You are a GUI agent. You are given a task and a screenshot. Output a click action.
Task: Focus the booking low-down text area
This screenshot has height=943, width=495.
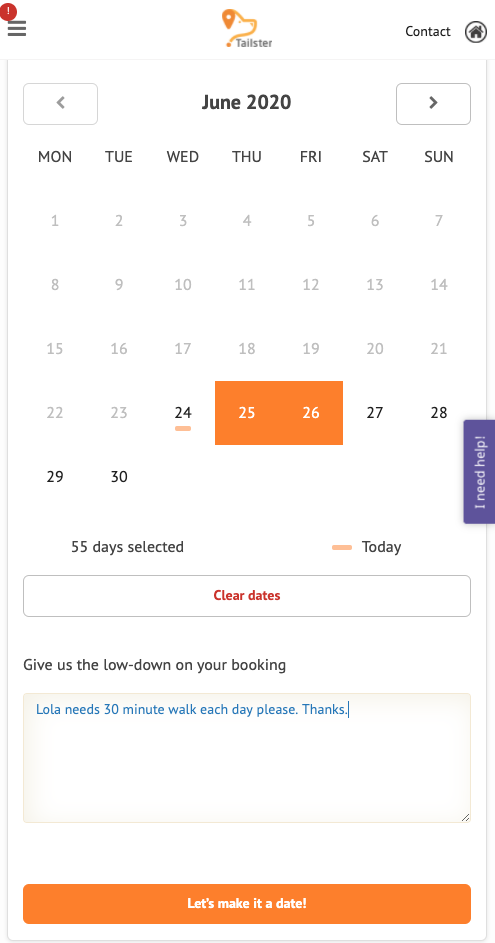tap(247, 758)
